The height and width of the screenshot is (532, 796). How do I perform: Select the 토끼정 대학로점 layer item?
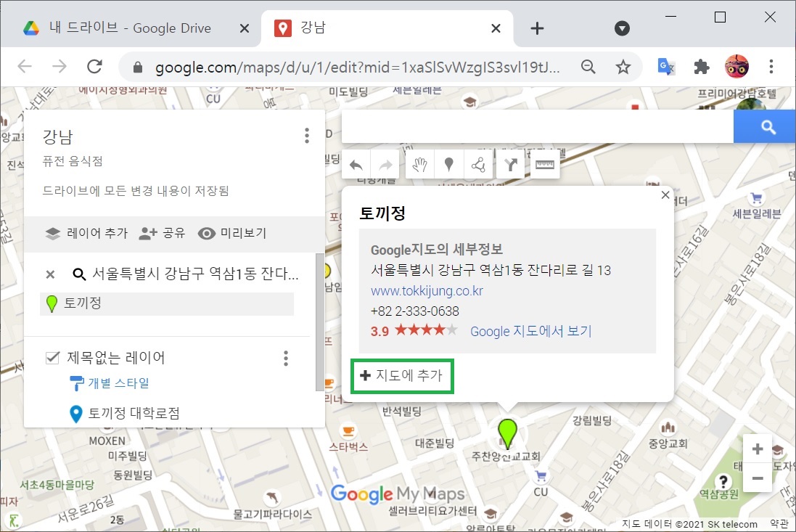(x=125, y=413)
